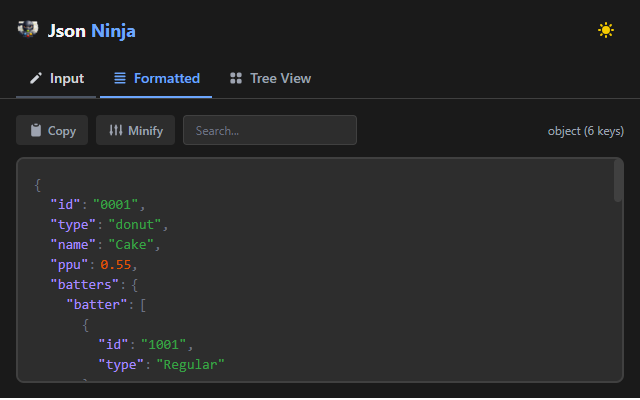Click the "0001" value

pos(116,204)
